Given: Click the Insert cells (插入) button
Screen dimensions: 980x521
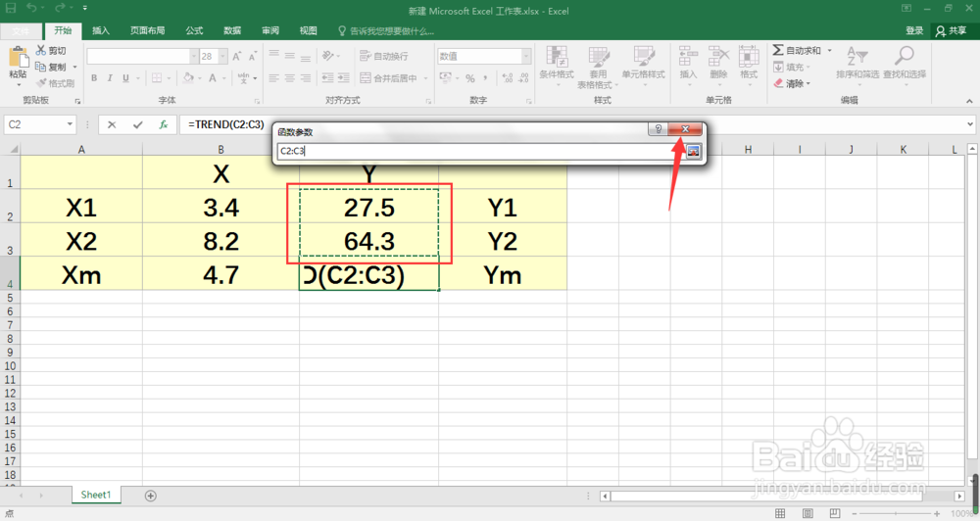Looking at the screenshot, I should [x=688, y=65].
